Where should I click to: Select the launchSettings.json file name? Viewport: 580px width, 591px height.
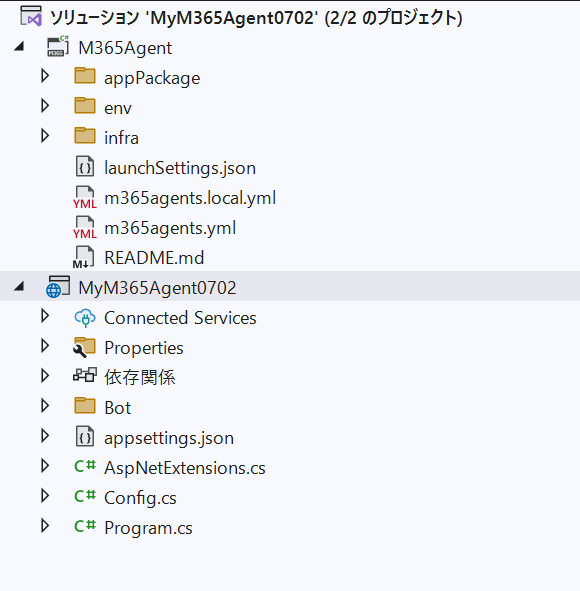[x=180, y=168]
